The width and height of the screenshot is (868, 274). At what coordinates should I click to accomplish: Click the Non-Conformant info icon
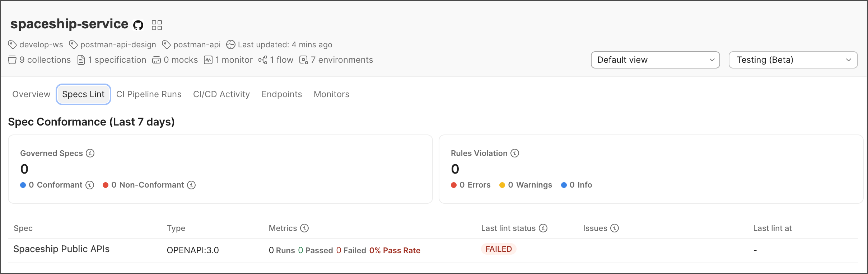point(192,185)
